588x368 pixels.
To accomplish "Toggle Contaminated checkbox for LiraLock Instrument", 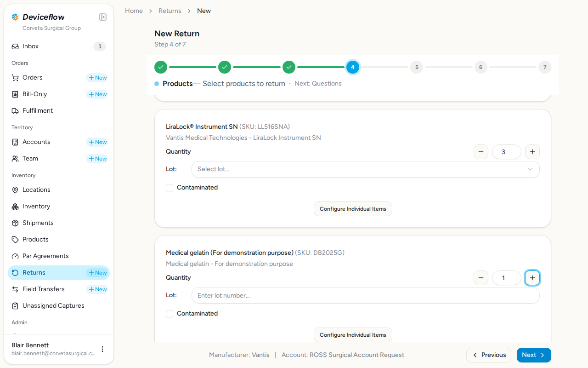I will [x=170, y=188].
